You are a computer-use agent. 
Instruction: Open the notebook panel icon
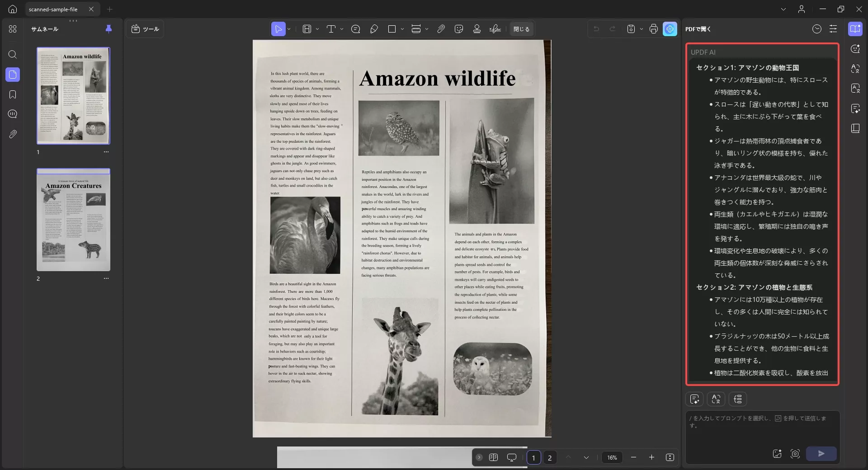click(x=855, y=128)
